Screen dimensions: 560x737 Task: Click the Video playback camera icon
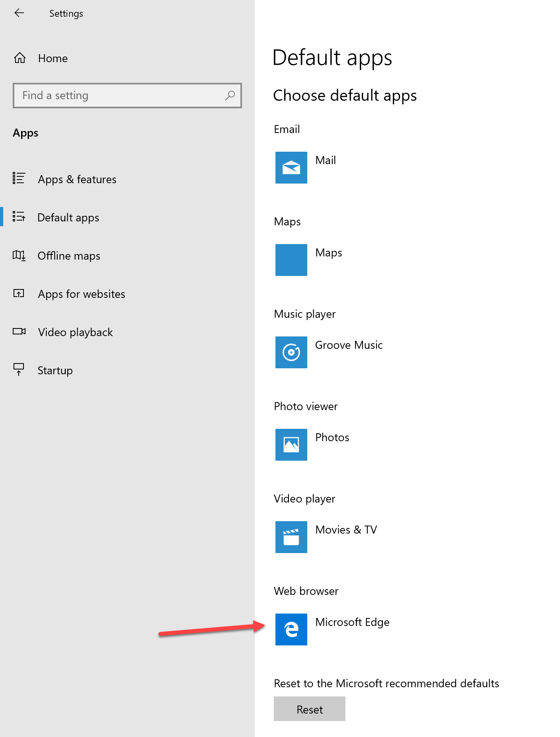click(x=19, y=331)
